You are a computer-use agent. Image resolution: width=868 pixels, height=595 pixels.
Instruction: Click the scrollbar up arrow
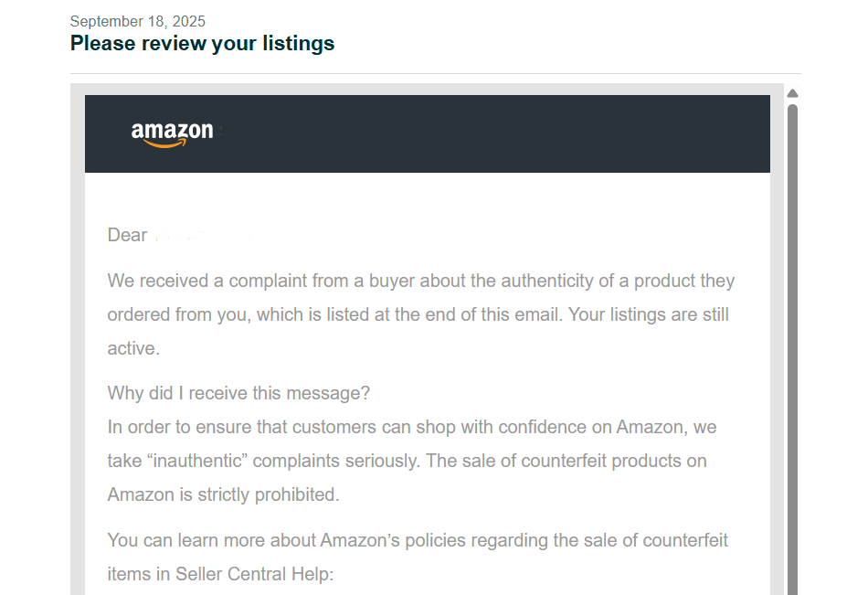pos(792,93)
